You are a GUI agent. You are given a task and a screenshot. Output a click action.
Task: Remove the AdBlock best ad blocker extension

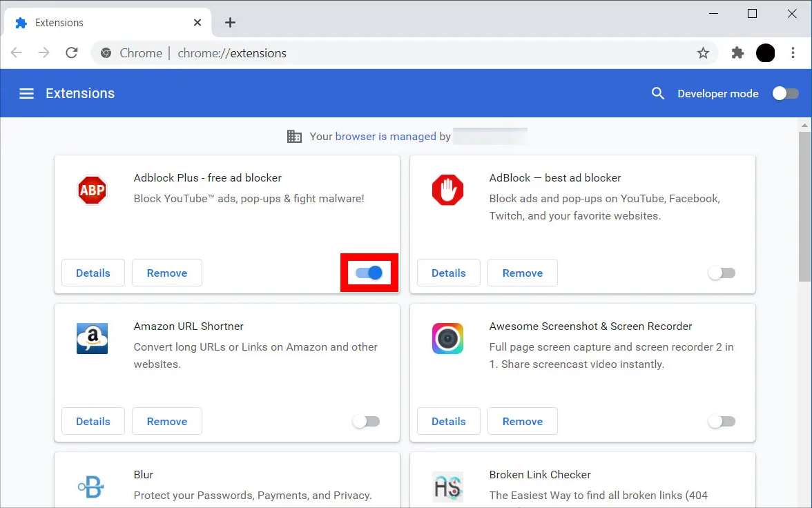tap(523, 273)
